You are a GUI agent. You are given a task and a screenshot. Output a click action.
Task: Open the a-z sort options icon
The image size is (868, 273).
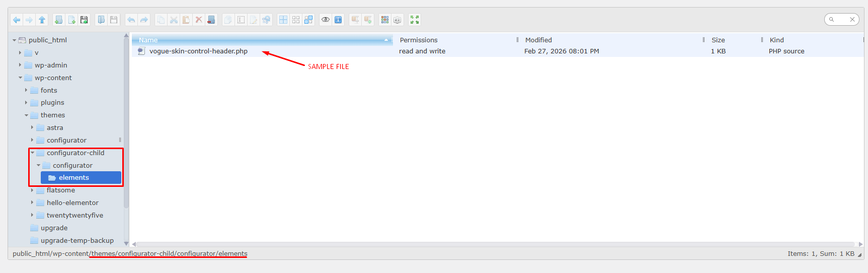coord(398,20)
